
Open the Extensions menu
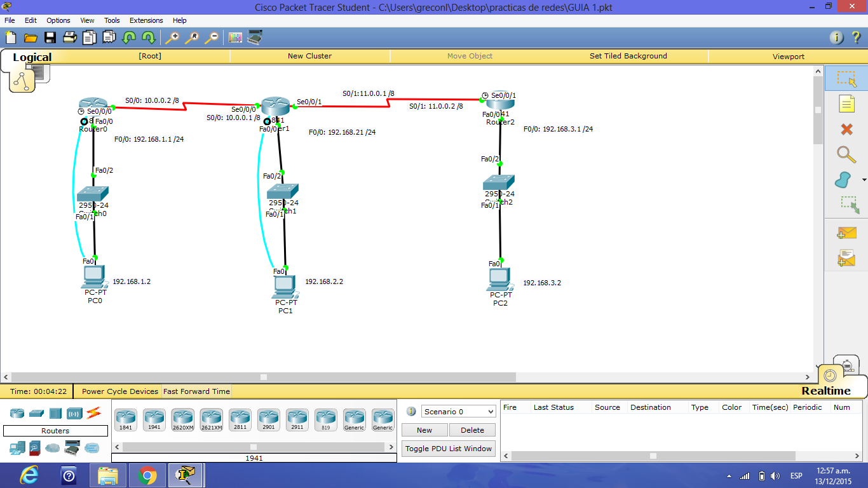coord(146,20)
